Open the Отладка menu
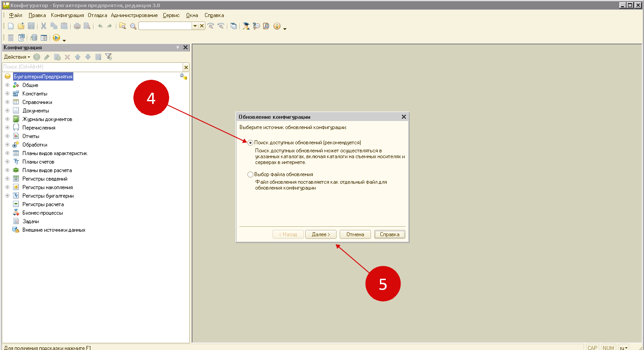The image size is (644, 350). point(98,15)
